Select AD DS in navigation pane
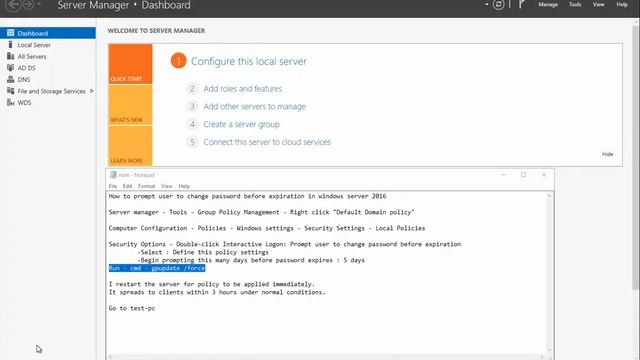Image resolution: width=640 pixels, height=360 pixels. [x=48, y=68]
